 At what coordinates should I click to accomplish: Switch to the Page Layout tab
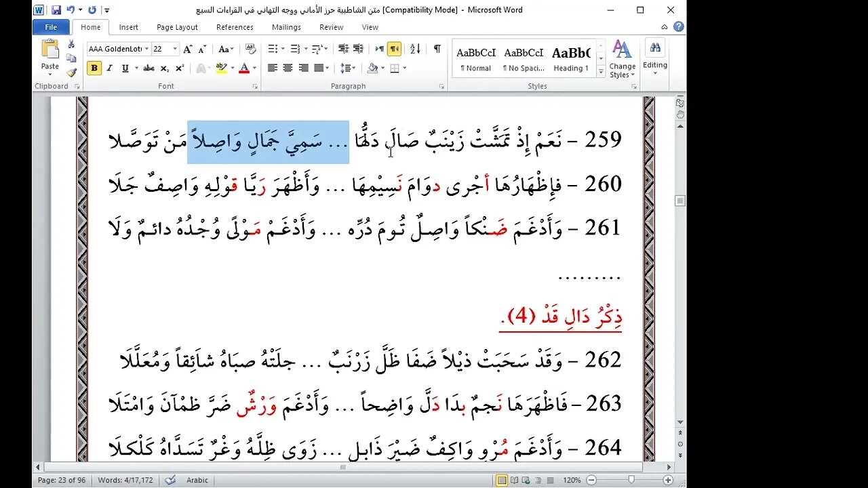tap(177, 27)
